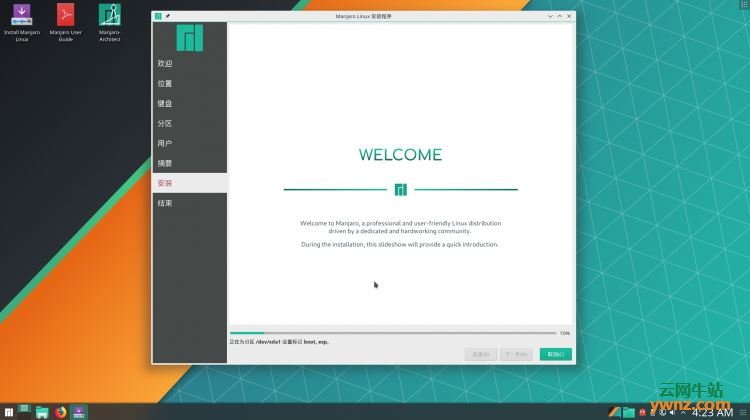This screenshot has width=750, height=420.
Task: Click the 4:23 AM clock
Action: (x=712, y=412)
